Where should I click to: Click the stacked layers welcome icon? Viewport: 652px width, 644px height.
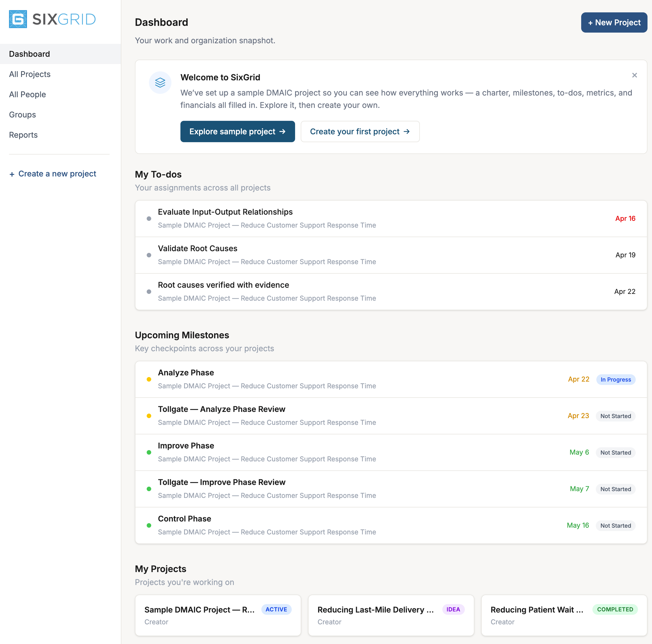[160, 83]
